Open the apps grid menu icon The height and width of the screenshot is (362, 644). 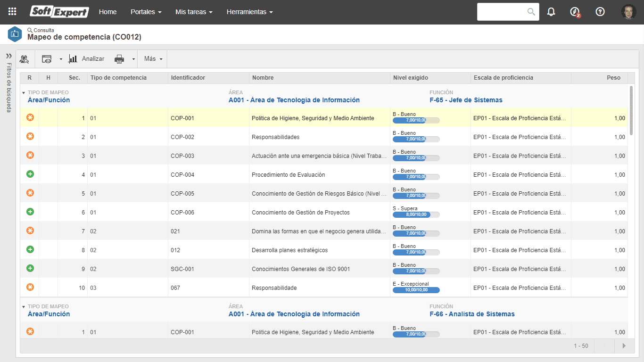tap(13, 12)
